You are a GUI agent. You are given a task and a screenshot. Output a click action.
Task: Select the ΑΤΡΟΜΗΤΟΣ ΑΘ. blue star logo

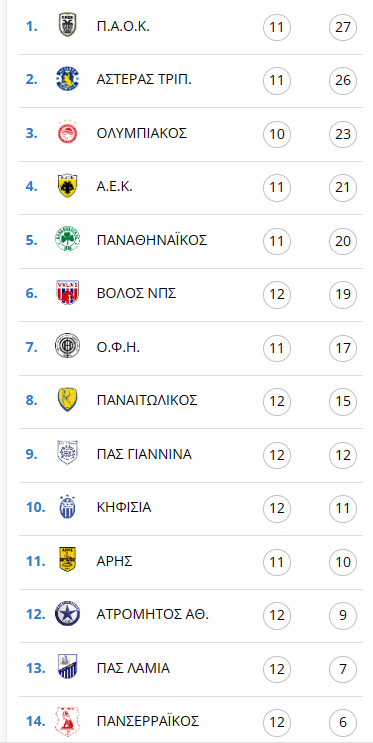coord(67,614)
